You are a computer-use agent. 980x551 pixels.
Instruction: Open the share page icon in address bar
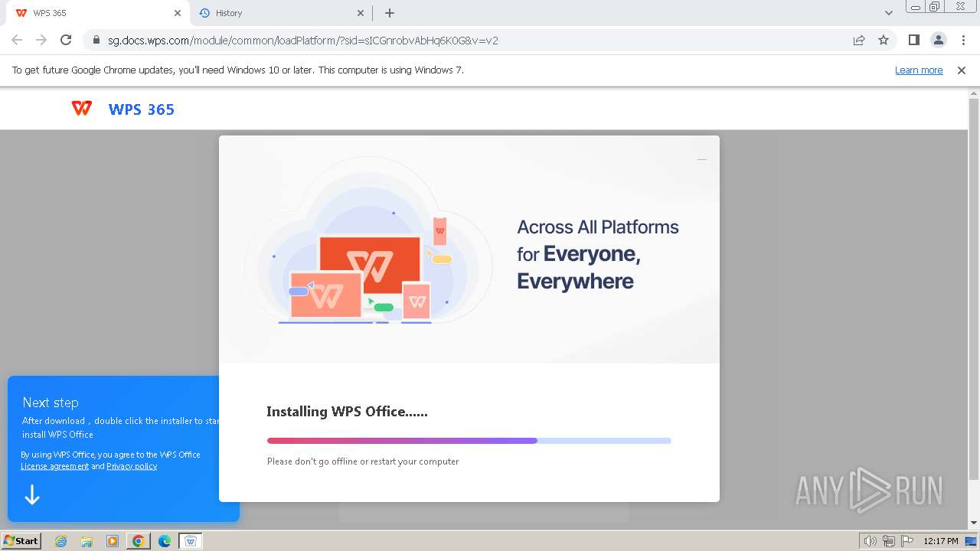click(x=859, y=40)
